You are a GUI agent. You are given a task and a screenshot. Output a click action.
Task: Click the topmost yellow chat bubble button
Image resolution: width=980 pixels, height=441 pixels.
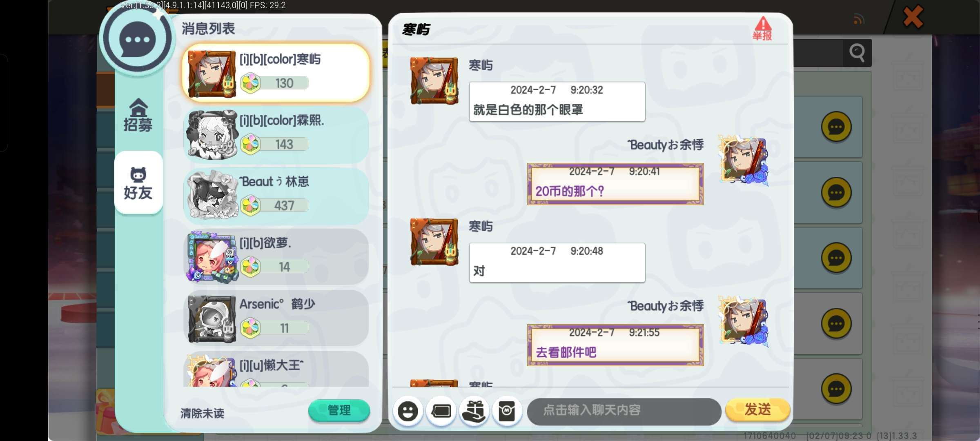coord(836,127)
